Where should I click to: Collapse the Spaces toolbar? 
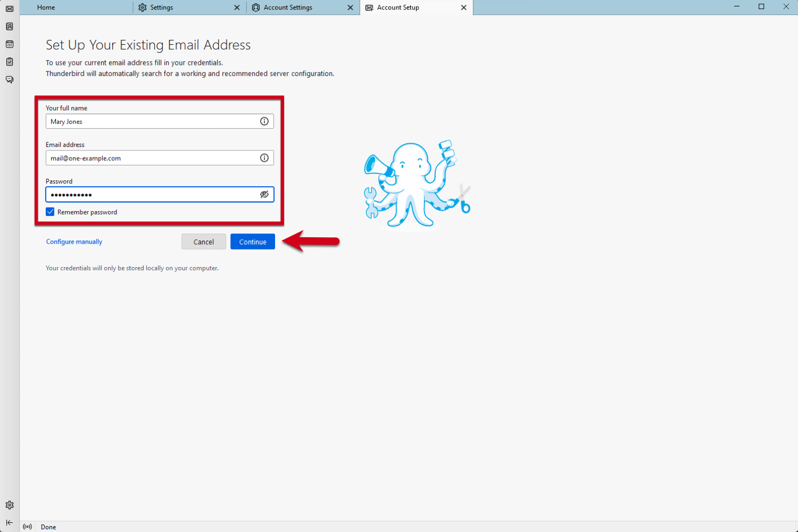click(x=9, y=522)
